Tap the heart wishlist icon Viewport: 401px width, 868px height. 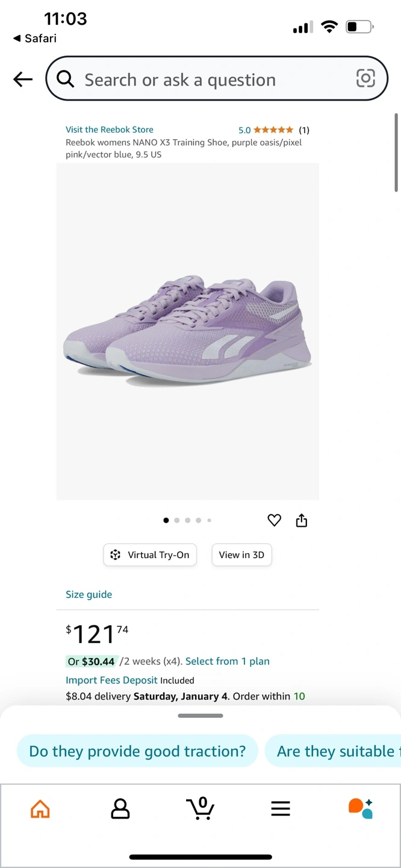[x=274, y=520]
